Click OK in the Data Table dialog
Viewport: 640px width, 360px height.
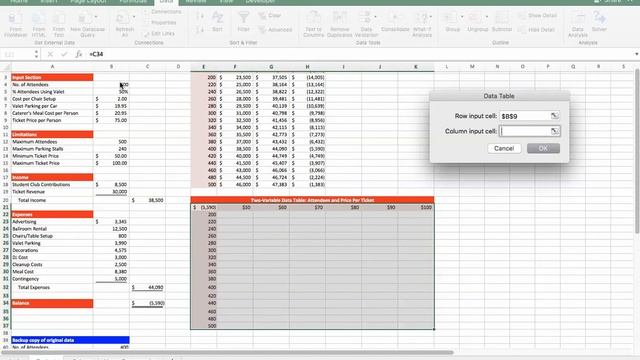(543, 148)
